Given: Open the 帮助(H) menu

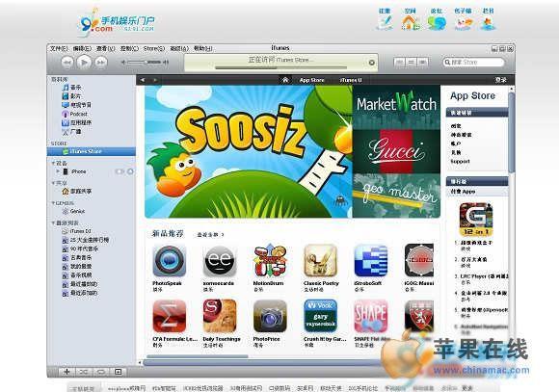Looking at the screenshot, I should 202,48.
